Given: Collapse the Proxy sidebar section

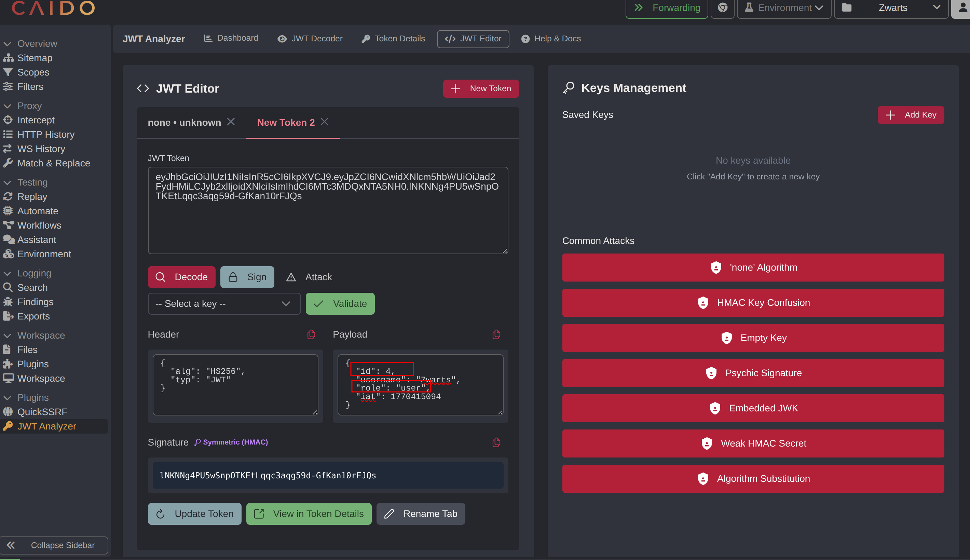Looking at the screenshot, I should 8,106.
